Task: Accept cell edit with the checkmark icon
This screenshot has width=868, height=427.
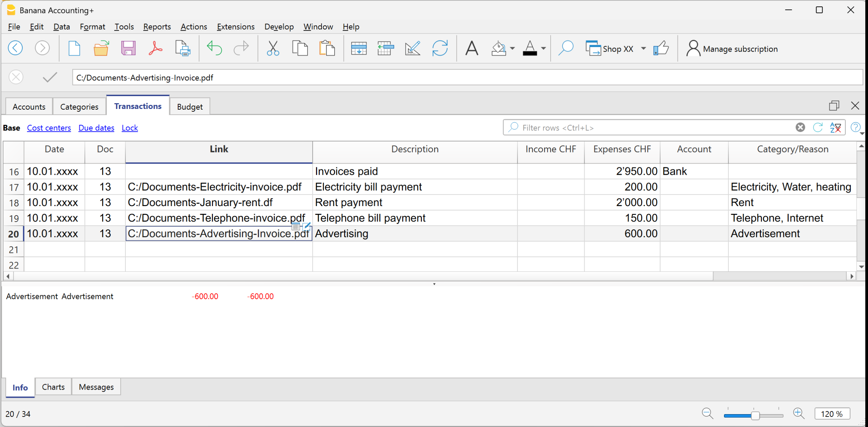Action: [50, 78]
